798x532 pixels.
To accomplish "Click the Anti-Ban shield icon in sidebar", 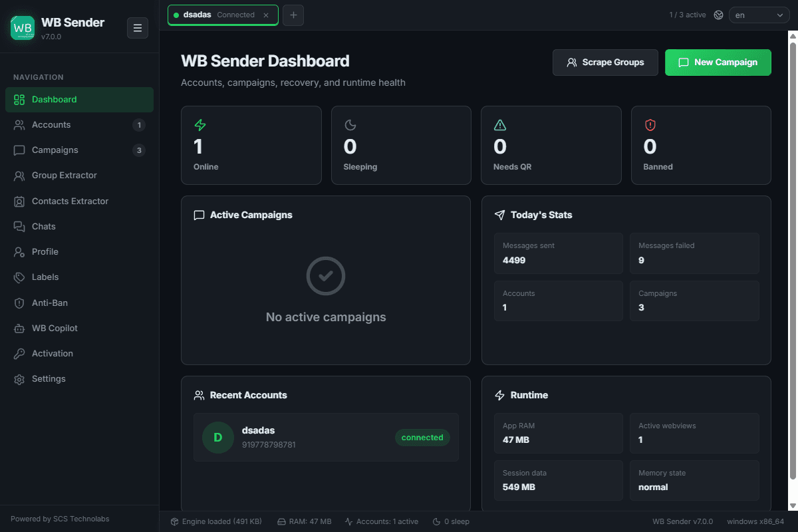I will [x=19, y=303].
